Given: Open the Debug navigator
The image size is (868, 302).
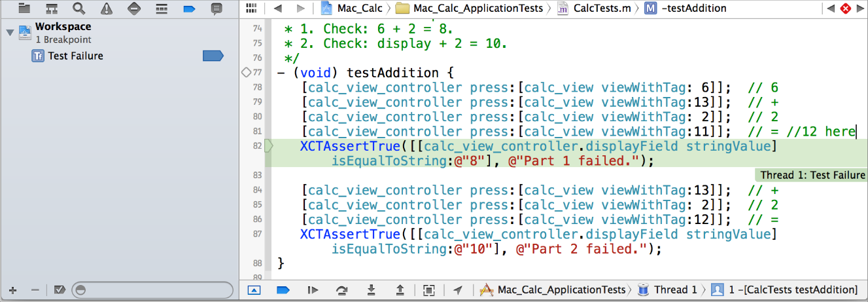Looking at the screenshot, I should (162, 9).
